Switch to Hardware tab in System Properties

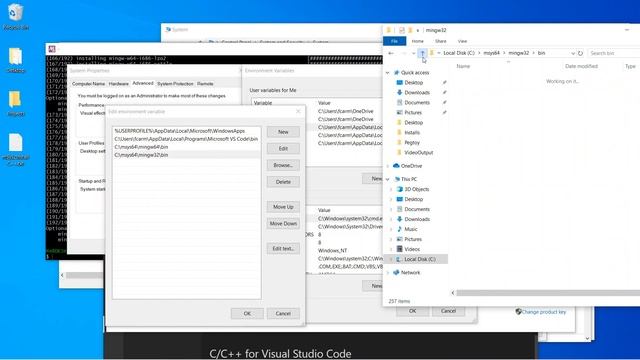tap(119, 84)
